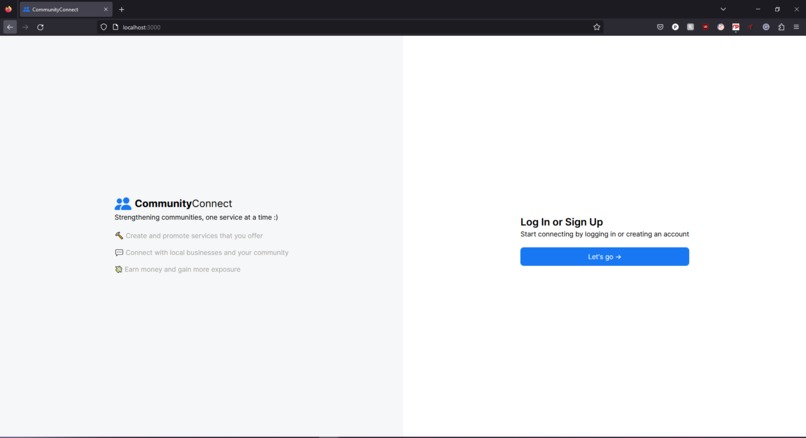Viewport: 806px width, 438px height.
Task: Click the Start connecting by logging in text
Action: point(604,234)
